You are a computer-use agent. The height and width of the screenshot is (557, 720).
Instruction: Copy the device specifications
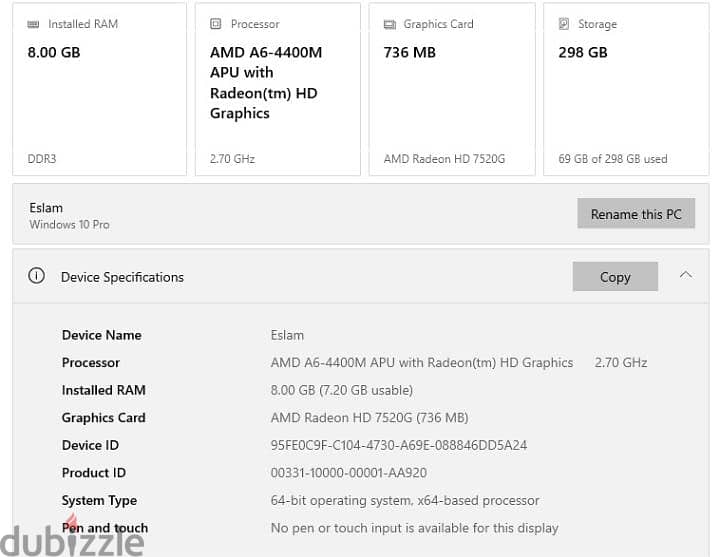point(615,277)
